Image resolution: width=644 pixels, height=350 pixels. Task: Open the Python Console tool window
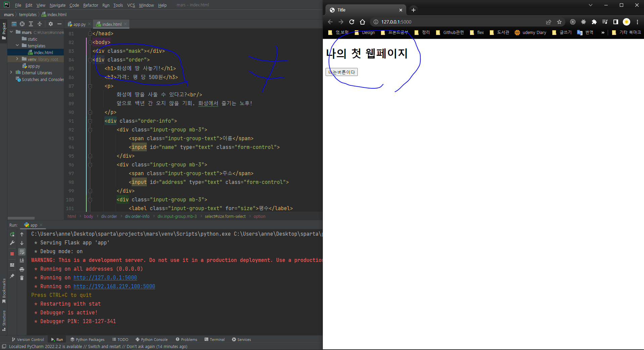tap(152, 340)
